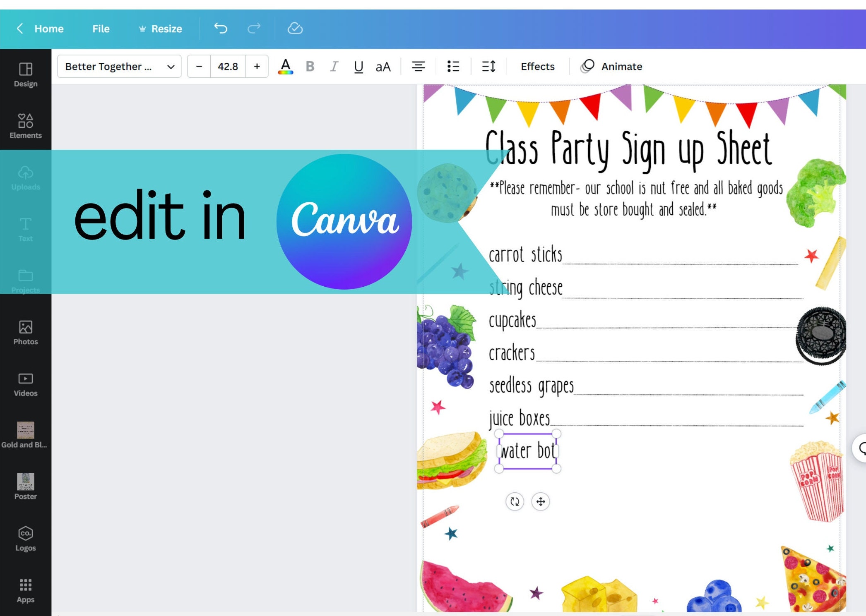Undo the last change
Image resolution: width=866 pixels, height=616 pixels.
[x=221, y=28]
